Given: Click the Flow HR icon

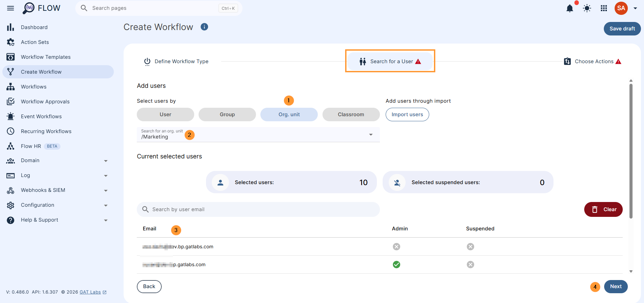Looking at the screenshot, I should (10, 146).
